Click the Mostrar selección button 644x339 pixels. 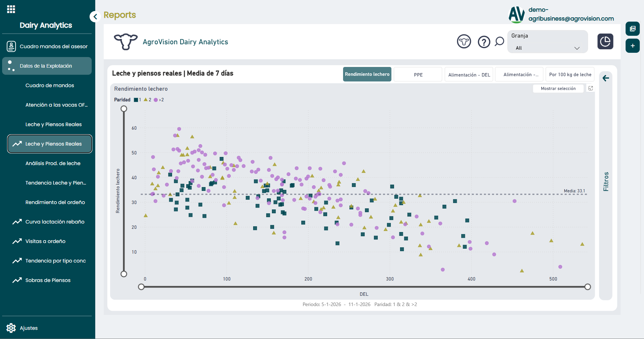tap(558, 89)
